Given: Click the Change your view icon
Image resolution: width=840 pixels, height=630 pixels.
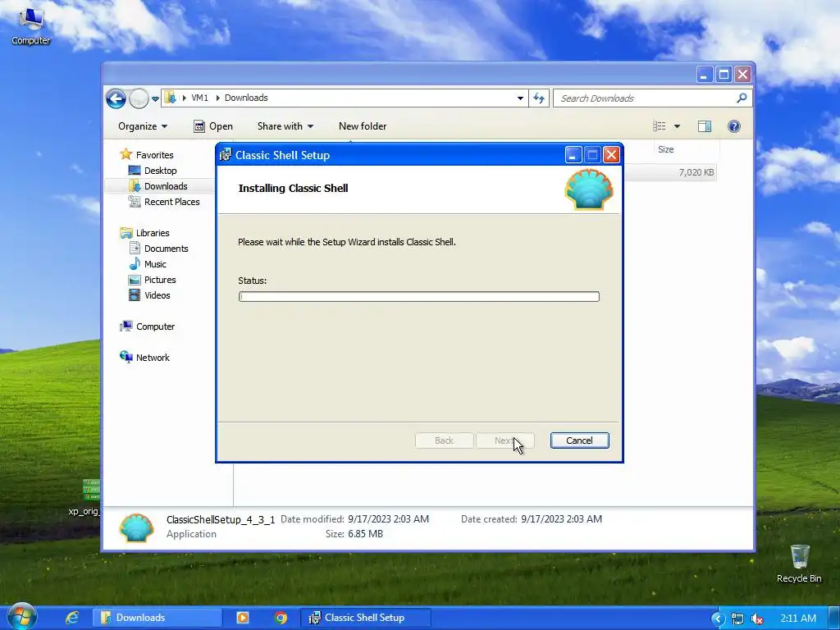Looking at the screenshot, I should pos(660,126).
